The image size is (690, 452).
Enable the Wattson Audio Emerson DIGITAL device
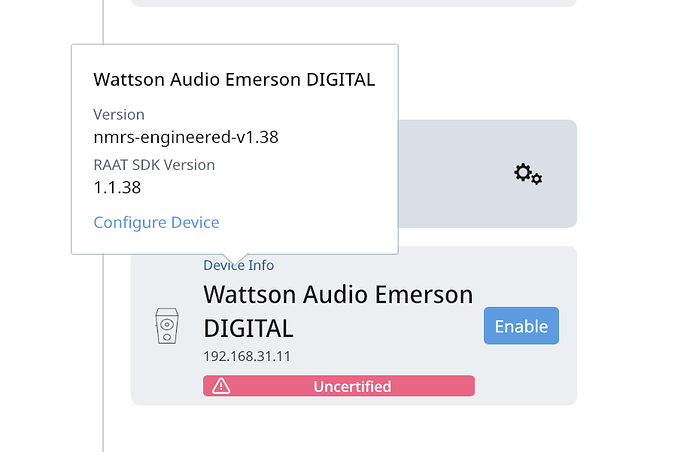coord(521,326)
